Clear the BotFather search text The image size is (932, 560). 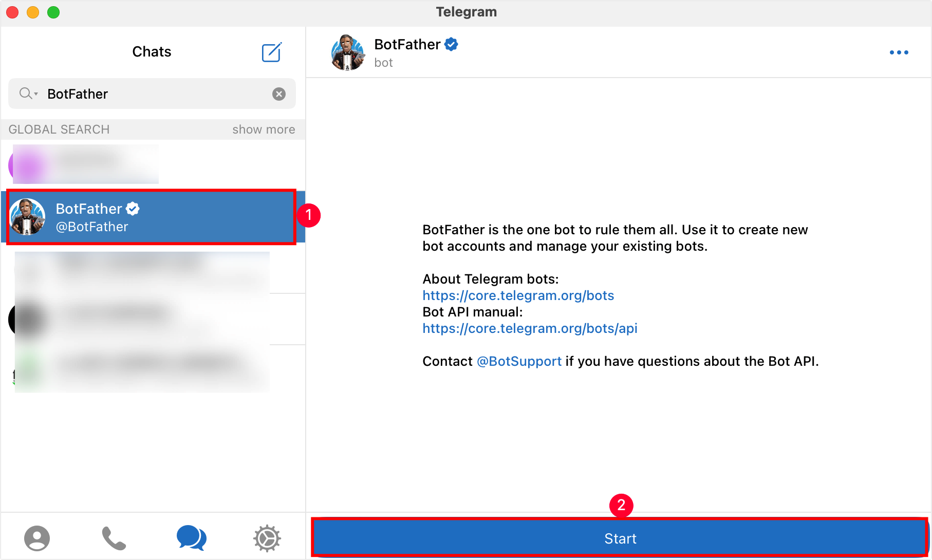pos(279,94)
